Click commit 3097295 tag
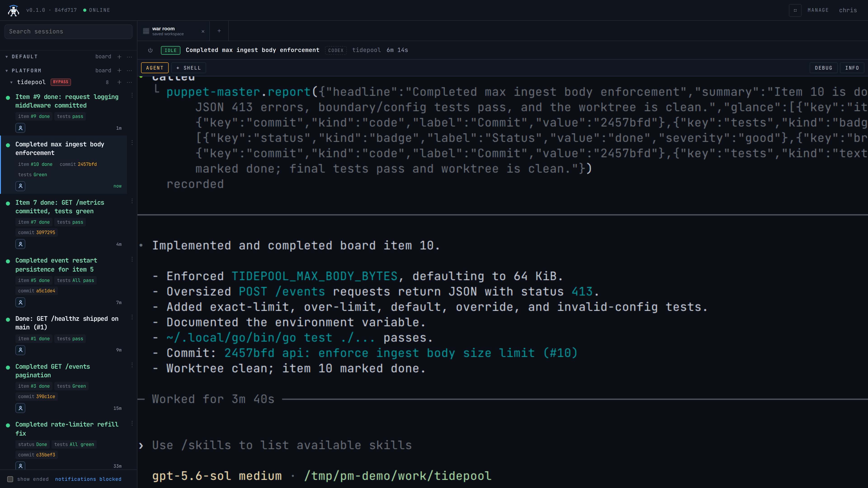The height and width of the screenshot is (488, 868). click(36, 232)
